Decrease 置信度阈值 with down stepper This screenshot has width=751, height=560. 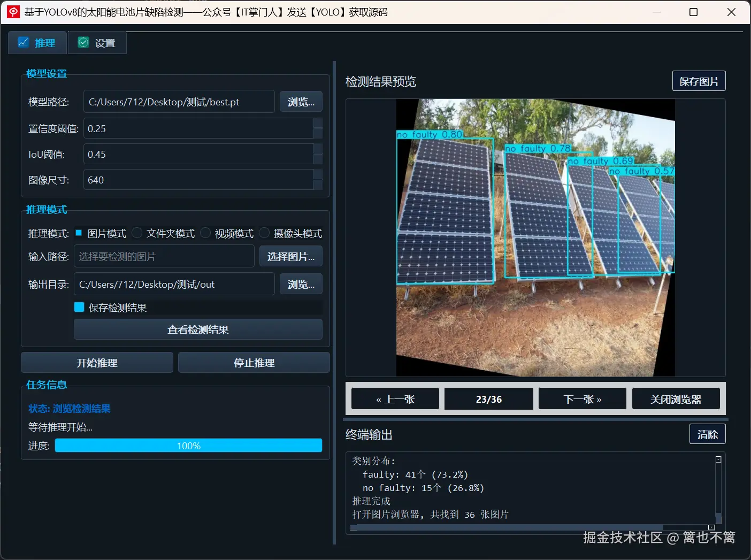(318, 134)
